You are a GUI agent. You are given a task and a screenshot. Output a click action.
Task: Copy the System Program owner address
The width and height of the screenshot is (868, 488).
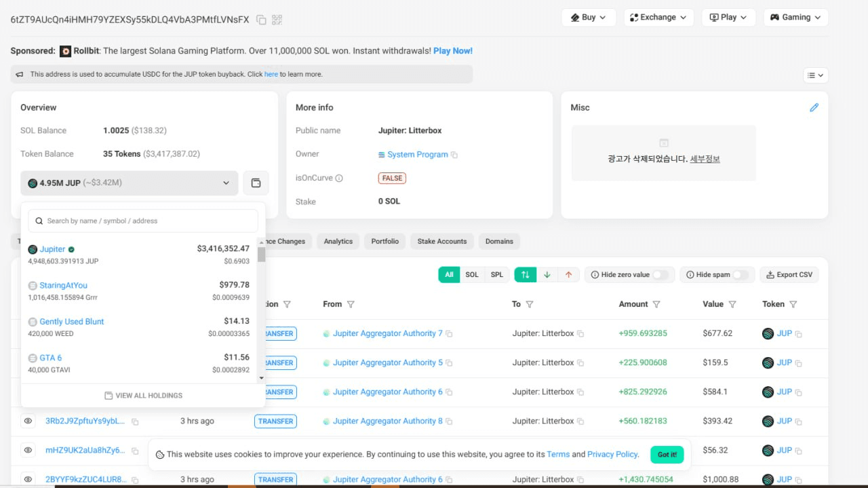[x=454, y=155]
